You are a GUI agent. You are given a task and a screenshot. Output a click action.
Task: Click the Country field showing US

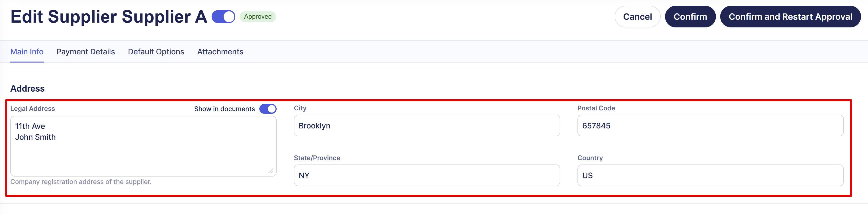710,175
